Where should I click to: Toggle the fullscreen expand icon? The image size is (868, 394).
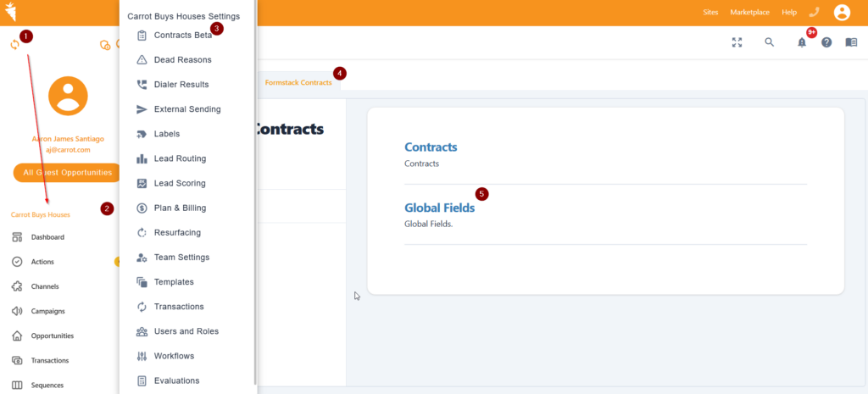click(737, 42)
